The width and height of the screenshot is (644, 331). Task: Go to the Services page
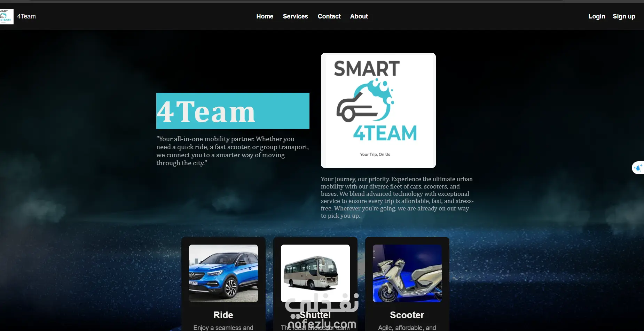(x=296, y=16)
